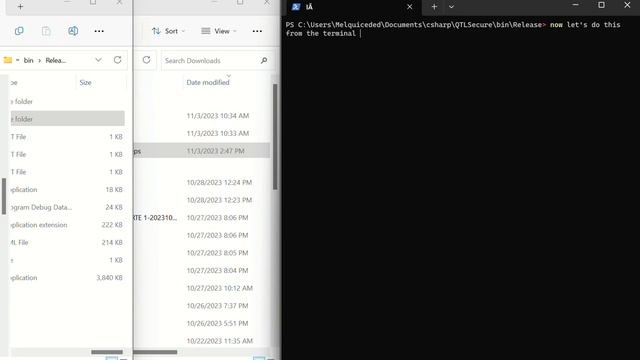Close the PowerShell terminal tab
This screenshot has width=640, height=360.
pos(409,7)
